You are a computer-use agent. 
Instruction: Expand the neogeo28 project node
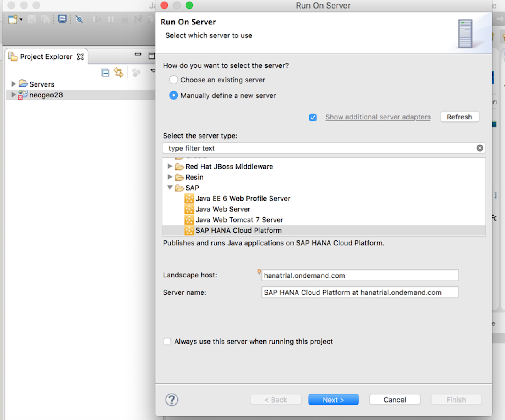pos(13,95)
